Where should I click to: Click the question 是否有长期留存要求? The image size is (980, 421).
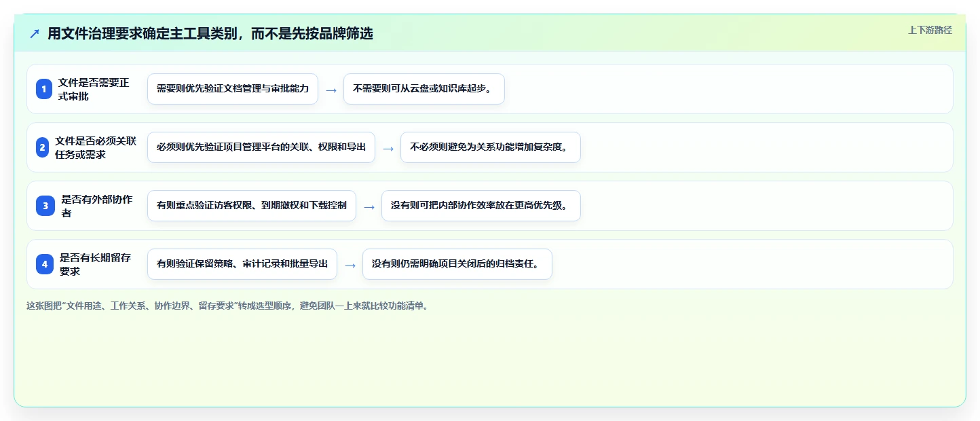96,264
